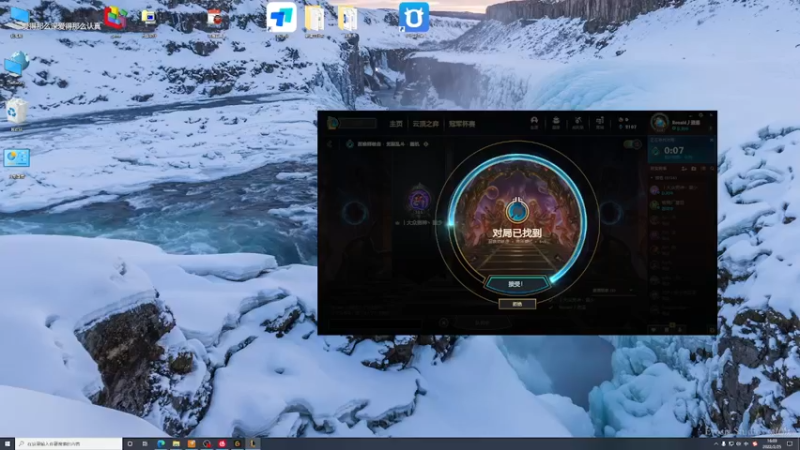Toggle the lobby switch near the timer
This screenshot has height=450, width=800.
[x=633, y=144]
